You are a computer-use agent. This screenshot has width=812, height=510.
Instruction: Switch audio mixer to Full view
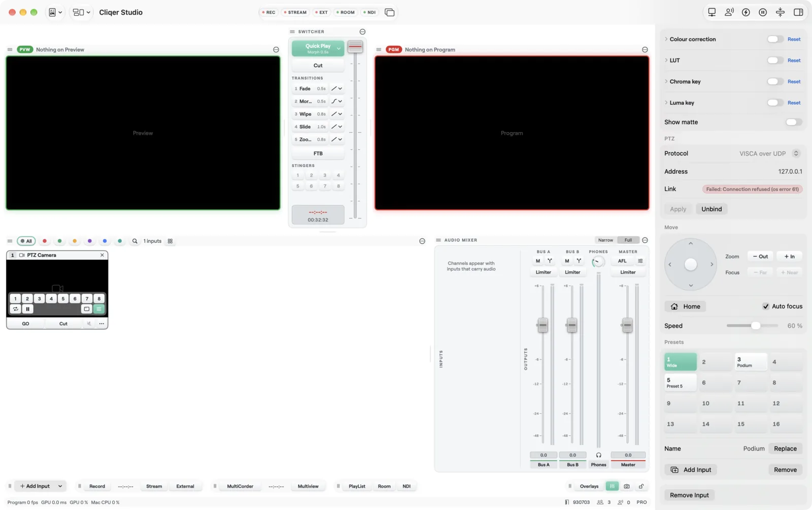(x=628, y=240)
